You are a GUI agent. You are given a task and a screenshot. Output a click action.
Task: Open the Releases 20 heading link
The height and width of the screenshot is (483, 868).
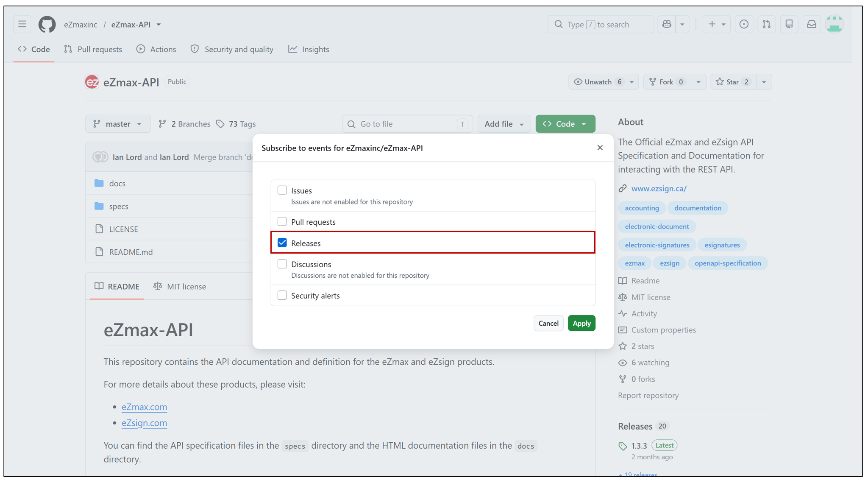click(x=643, y=426)
